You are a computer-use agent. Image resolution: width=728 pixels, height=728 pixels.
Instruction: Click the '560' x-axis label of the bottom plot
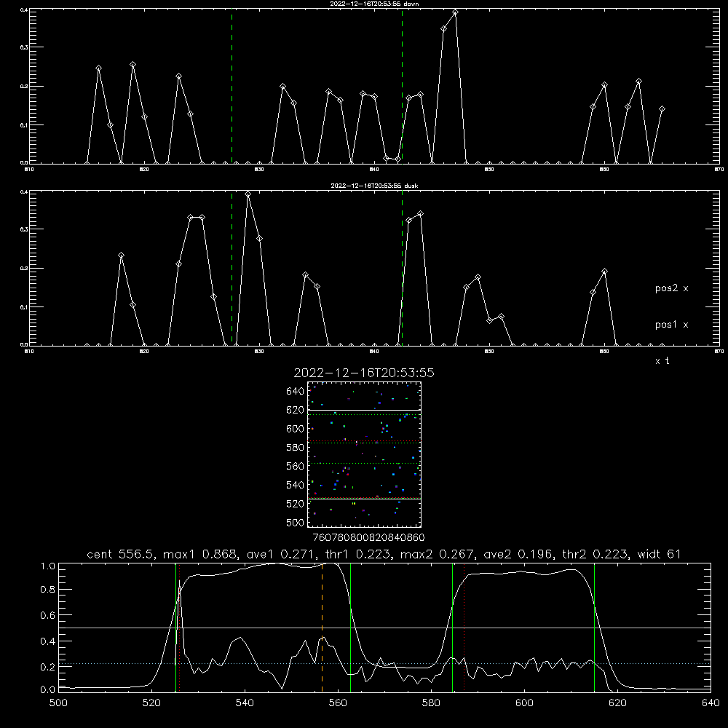(338, 703)
